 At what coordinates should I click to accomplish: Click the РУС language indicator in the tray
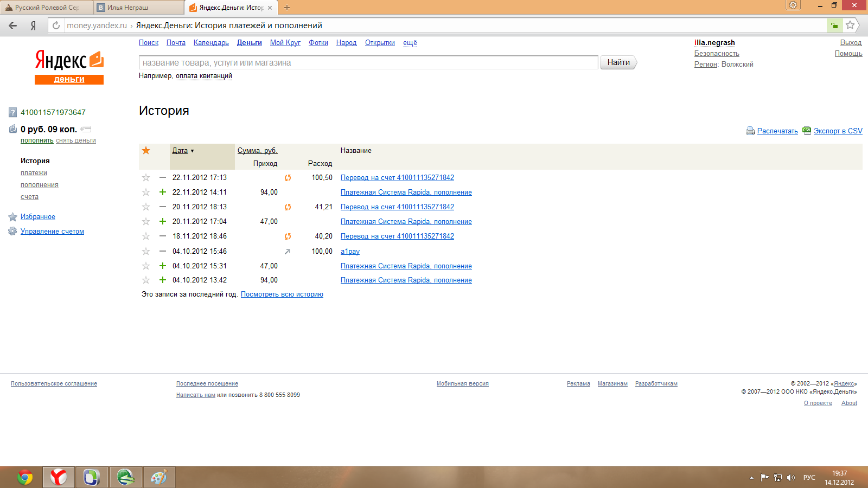click(x=809, y=478)
